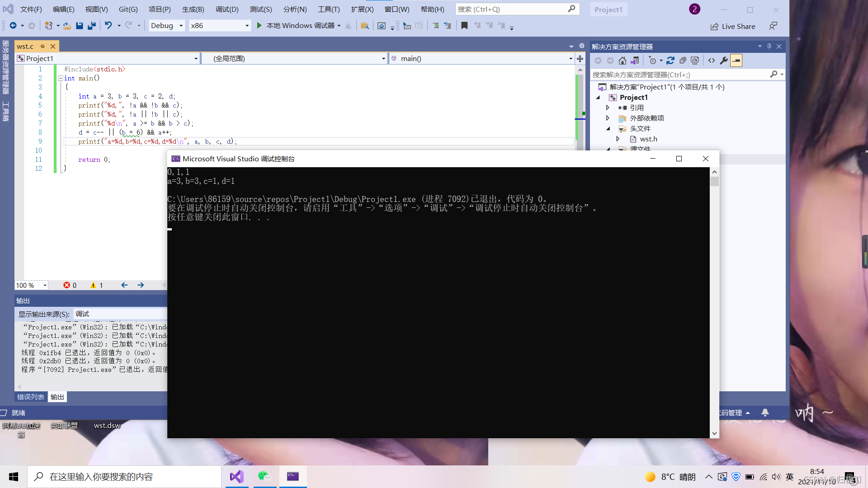The height and width of the screenshot is (488, 868).
Task: Open 生成 menu in menu bar
Action: [x=192, y=9]
